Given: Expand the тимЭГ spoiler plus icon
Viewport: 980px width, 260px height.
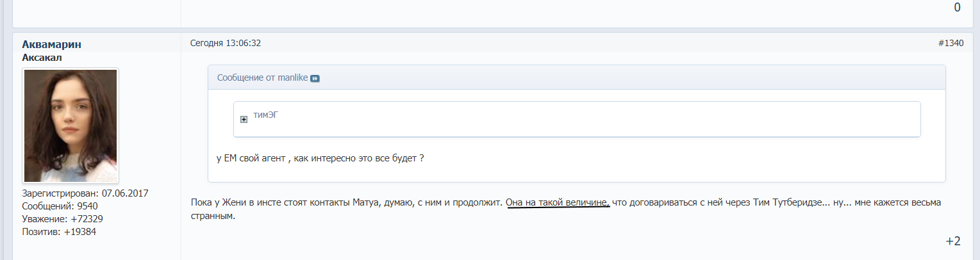Looking at the screenshot, I should (x=244, y=119).
